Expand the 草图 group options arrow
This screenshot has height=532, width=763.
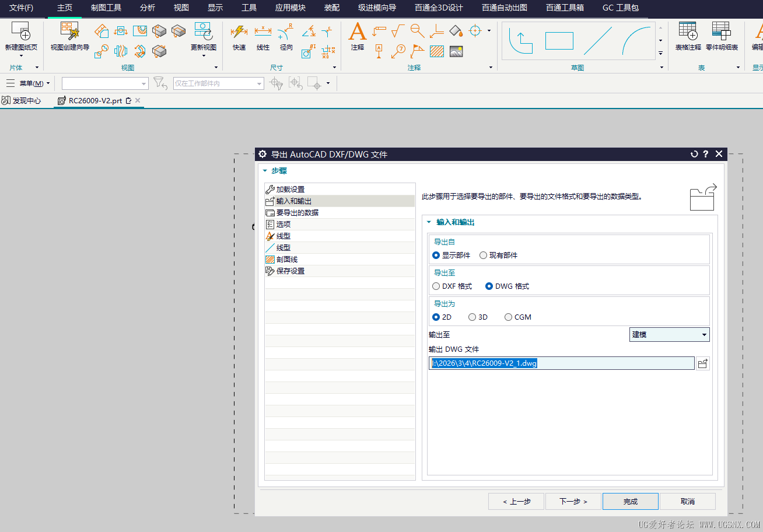(661, 68)
